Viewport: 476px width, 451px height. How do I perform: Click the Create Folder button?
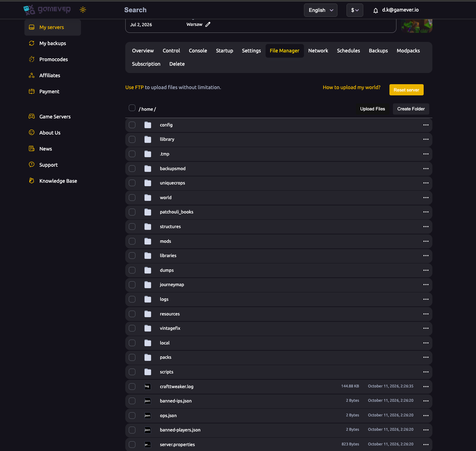[411, 109]
